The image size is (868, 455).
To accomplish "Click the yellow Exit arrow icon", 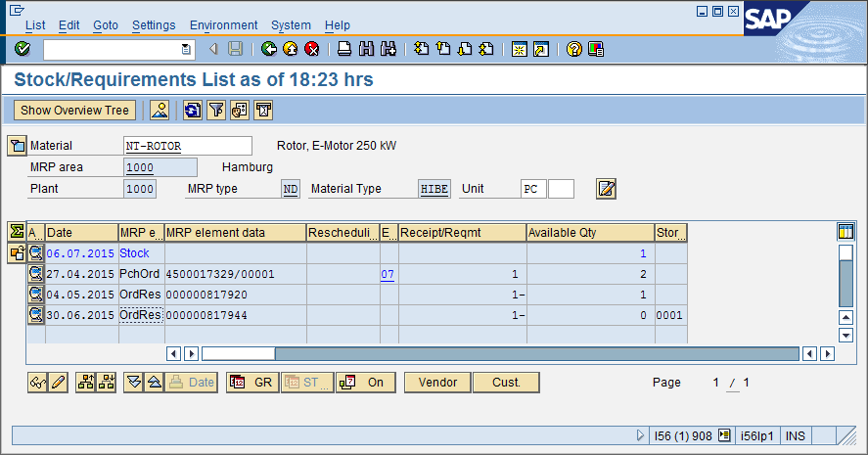I will 290,49.
